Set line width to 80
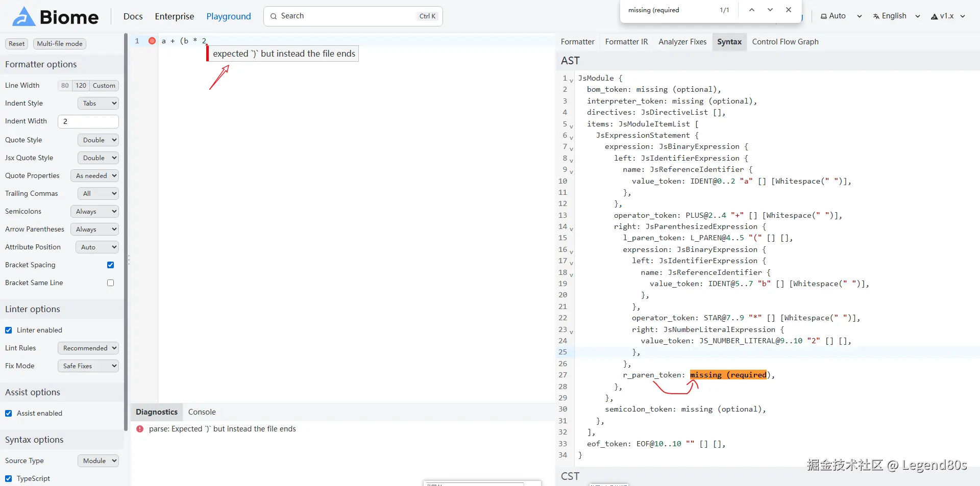 point(65,86)
